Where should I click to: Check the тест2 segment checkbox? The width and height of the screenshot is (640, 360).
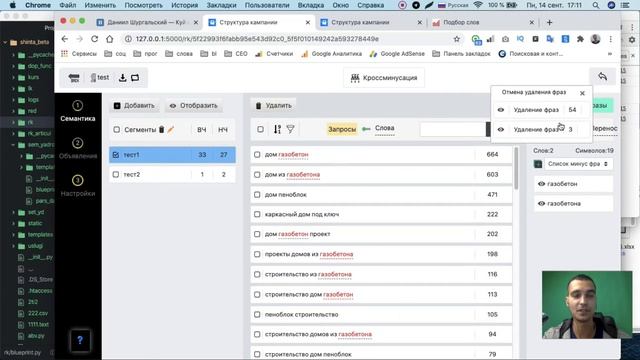tap(116, 174)
